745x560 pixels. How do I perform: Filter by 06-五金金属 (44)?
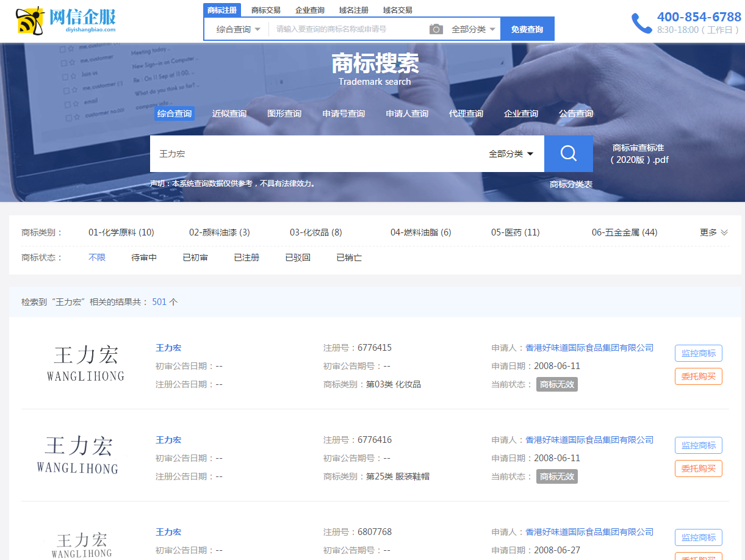coord(625,232)
